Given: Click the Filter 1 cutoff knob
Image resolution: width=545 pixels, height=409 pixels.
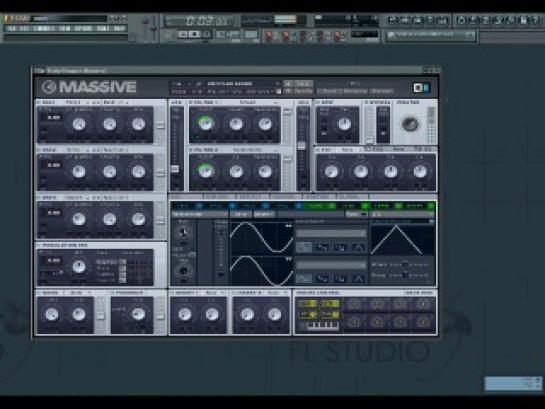Looking at the screenshot, I should click(x=205, y=123).
